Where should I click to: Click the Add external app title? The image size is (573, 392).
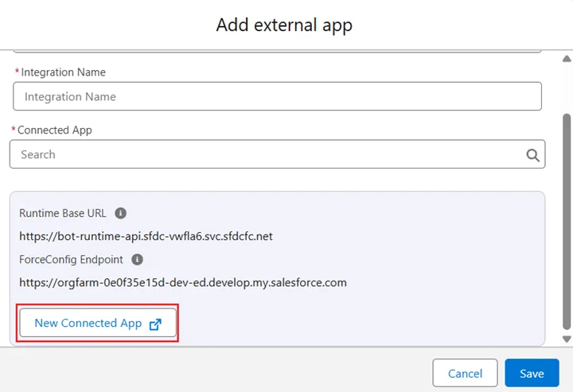(x=284, y=25)
